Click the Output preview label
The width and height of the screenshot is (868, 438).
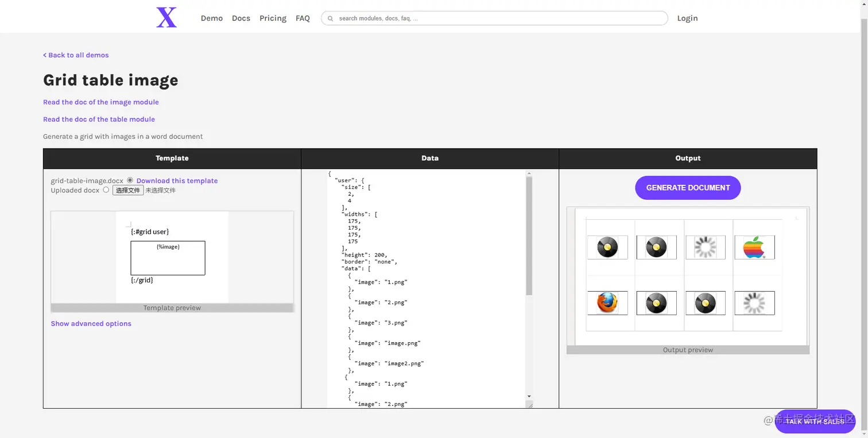pos(688,350)
